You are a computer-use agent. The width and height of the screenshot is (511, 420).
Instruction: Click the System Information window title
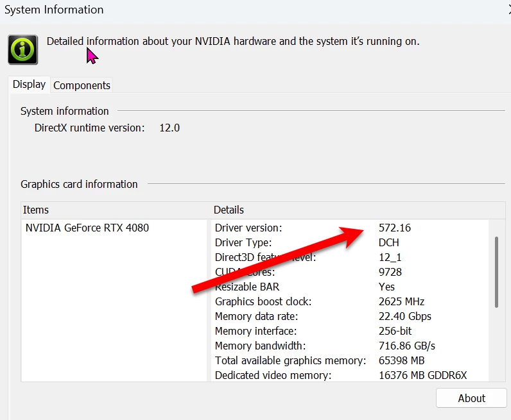(54, 10)
